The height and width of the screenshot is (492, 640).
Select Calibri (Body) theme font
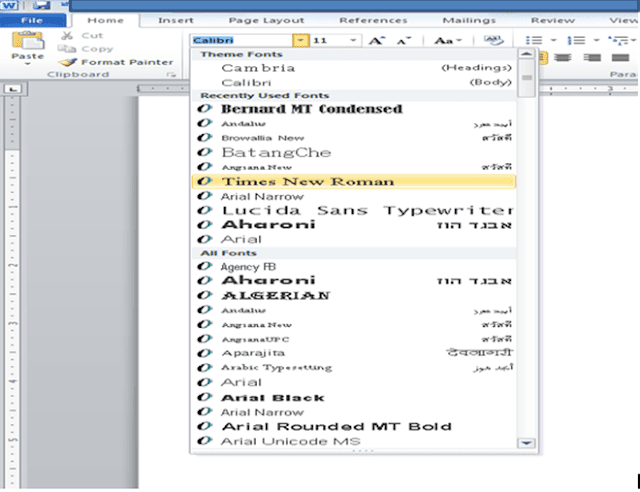click(353, 82)
